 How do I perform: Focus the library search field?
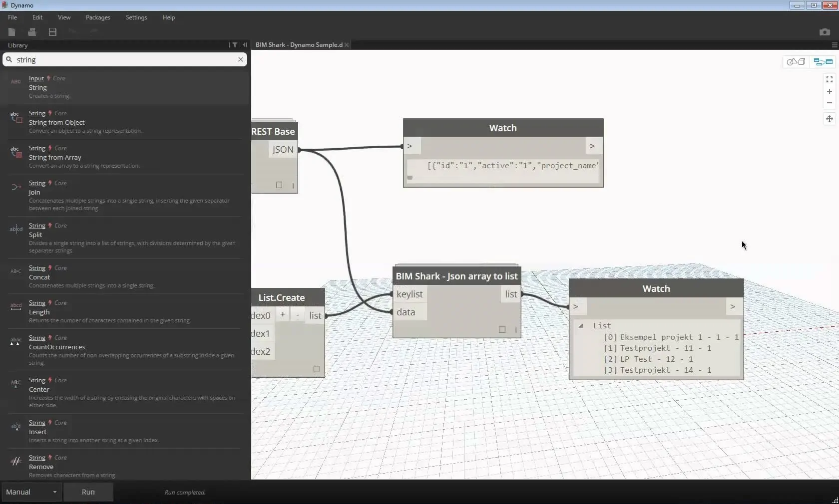(125, 59)
